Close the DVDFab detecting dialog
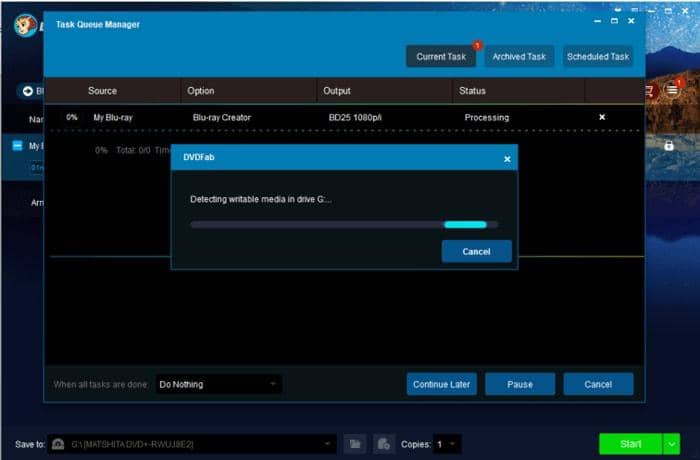The width and height of the screenshot is (700, 460). coord(507,159)
